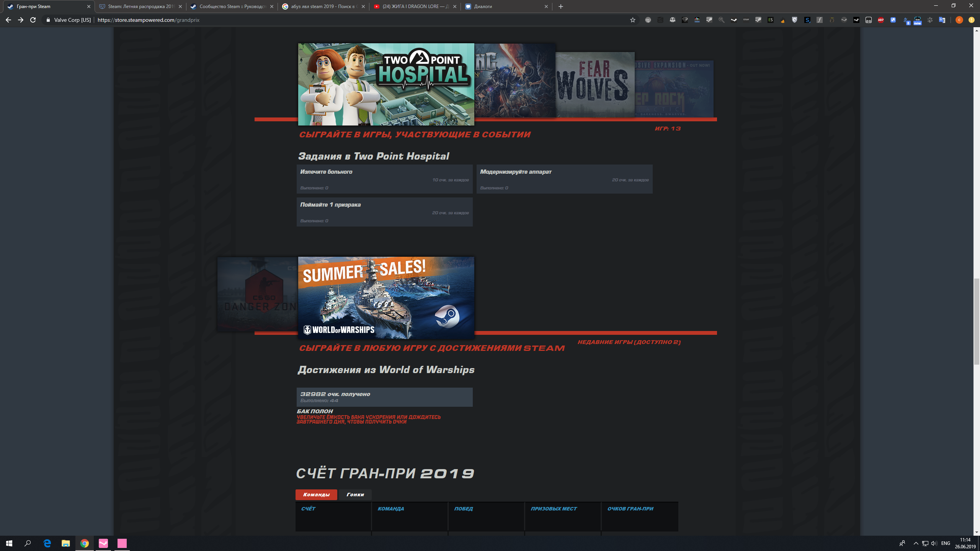Click the page's vertical scrollbar thumb
The height and width of the screenshot is (551, 980).
coord(977,321)
